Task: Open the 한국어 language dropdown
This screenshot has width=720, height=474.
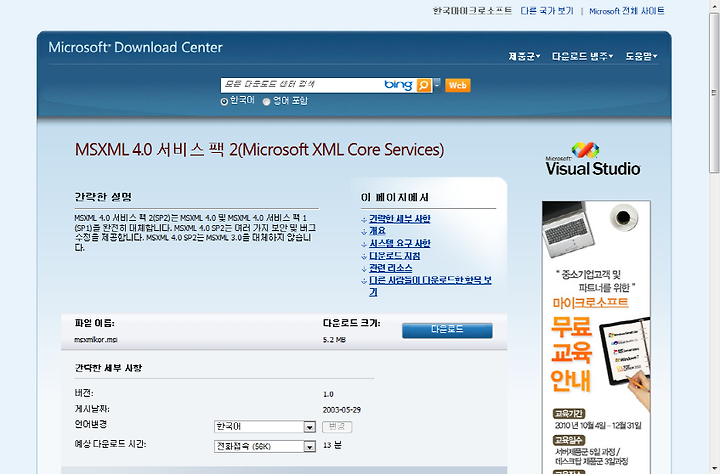Action: 264,427
